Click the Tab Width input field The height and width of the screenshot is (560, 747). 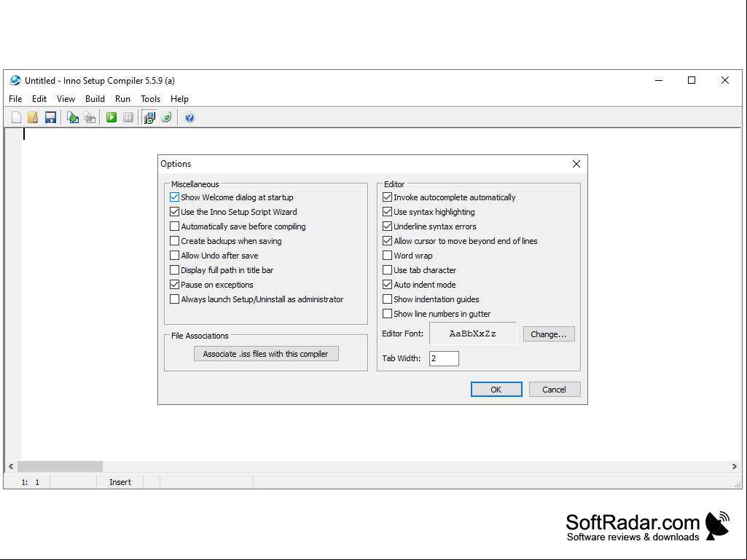point(444,358)
